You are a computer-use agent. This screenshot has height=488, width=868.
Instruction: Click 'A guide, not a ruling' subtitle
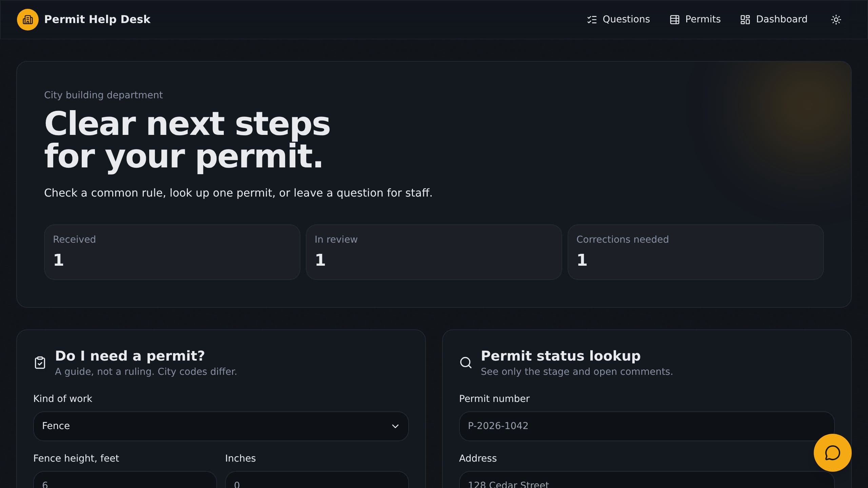146,372
